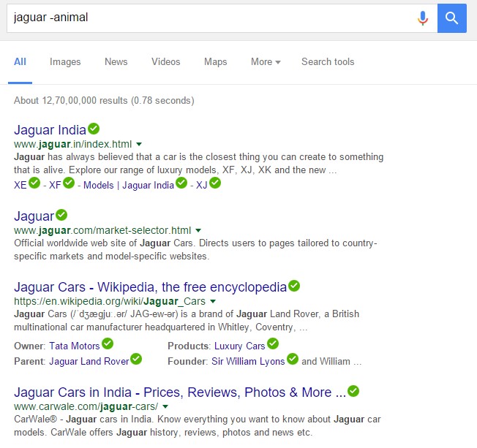Image resolution: width=477 pixels, height=448 pixels.
Task: Follow the Tata Motors owner link
Action: click(75, 346)
